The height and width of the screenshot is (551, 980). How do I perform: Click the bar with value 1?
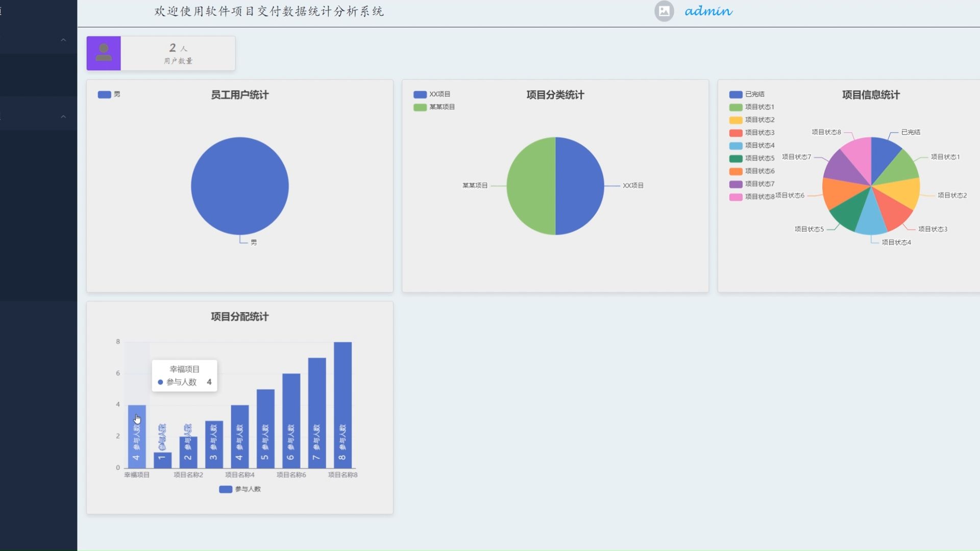coord(162,460)
